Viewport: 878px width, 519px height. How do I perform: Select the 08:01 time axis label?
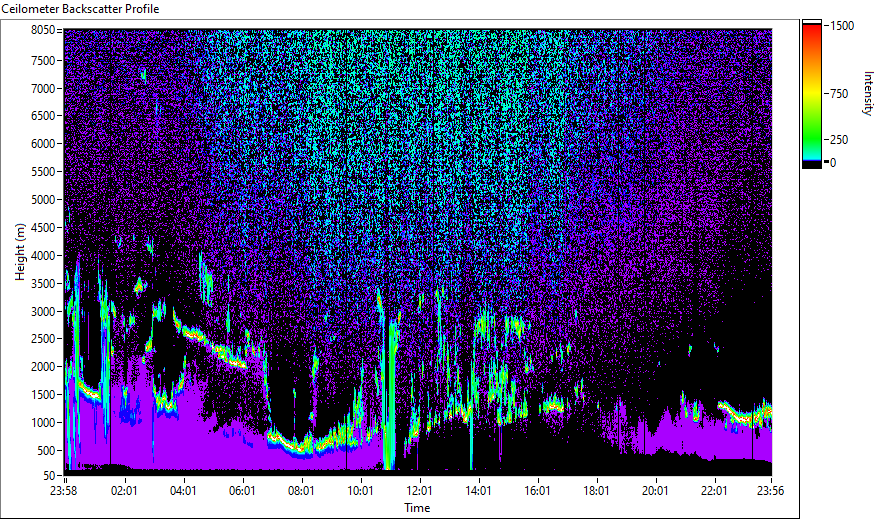click(301, 491)
